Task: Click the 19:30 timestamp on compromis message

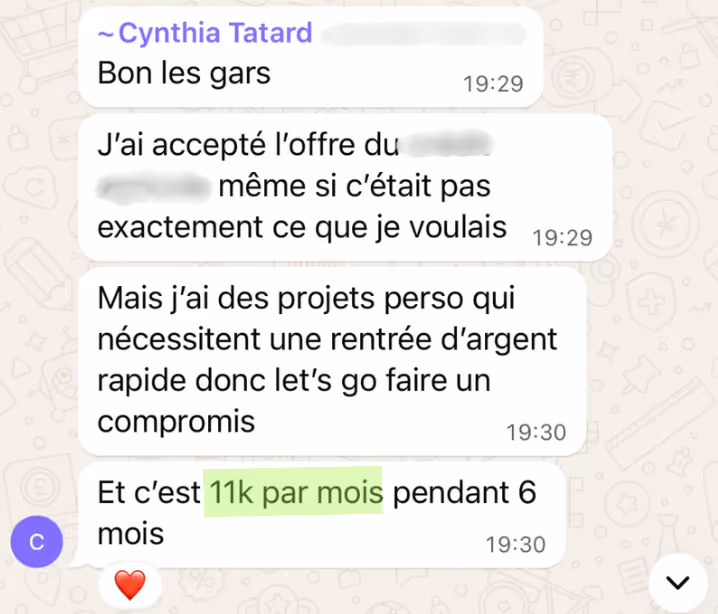Action: click(536, 432)
